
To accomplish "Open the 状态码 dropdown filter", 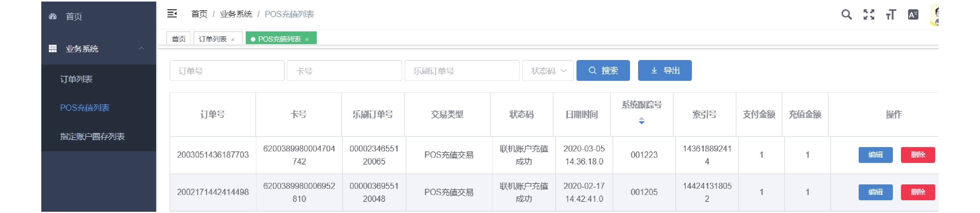I will tap(548, 71).
